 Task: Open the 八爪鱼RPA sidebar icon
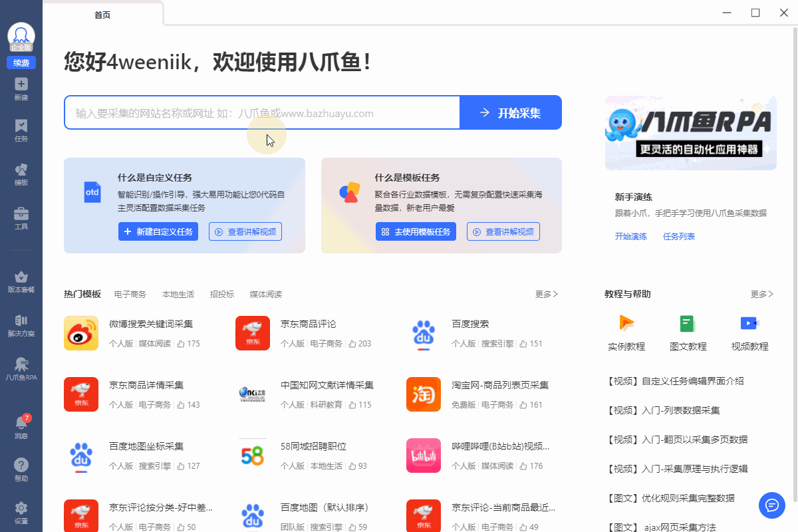[21, 369]
